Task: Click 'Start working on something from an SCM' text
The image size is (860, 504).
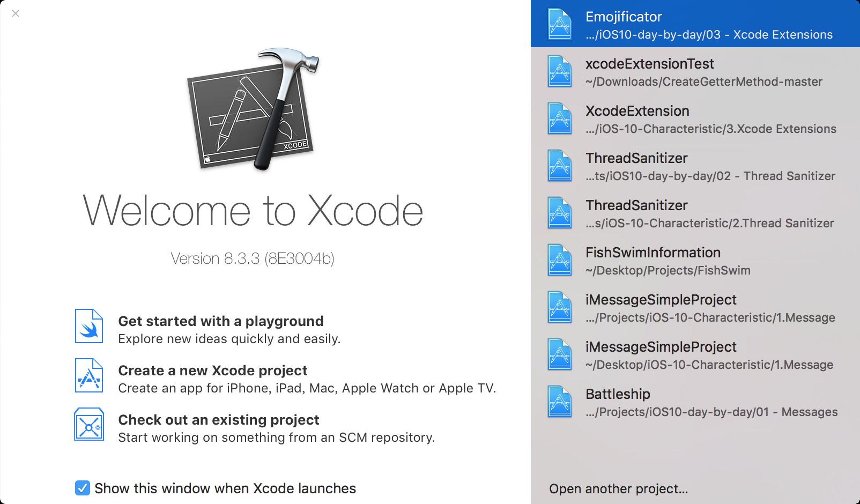Action: (x=277, y=438)
